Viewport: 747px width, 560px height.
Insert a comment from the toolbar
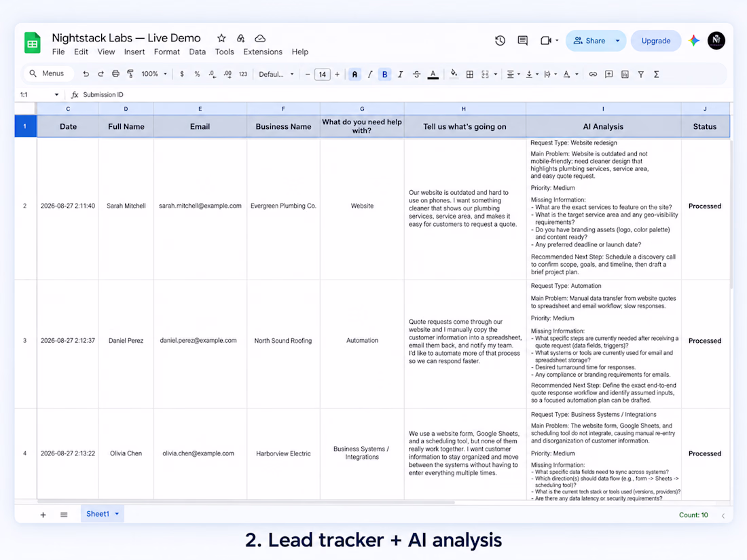point(609,74)
